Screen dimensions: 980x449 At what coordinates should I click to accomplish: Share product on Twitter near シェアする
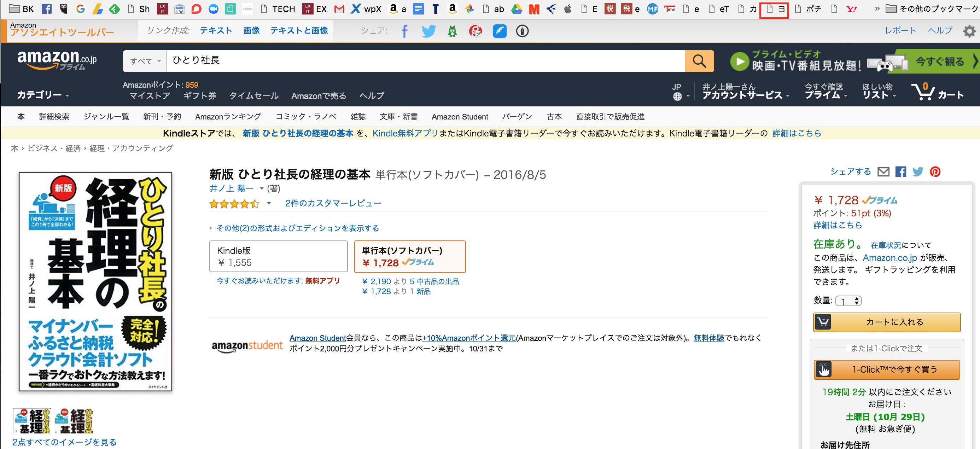click(x=918, y=171)
